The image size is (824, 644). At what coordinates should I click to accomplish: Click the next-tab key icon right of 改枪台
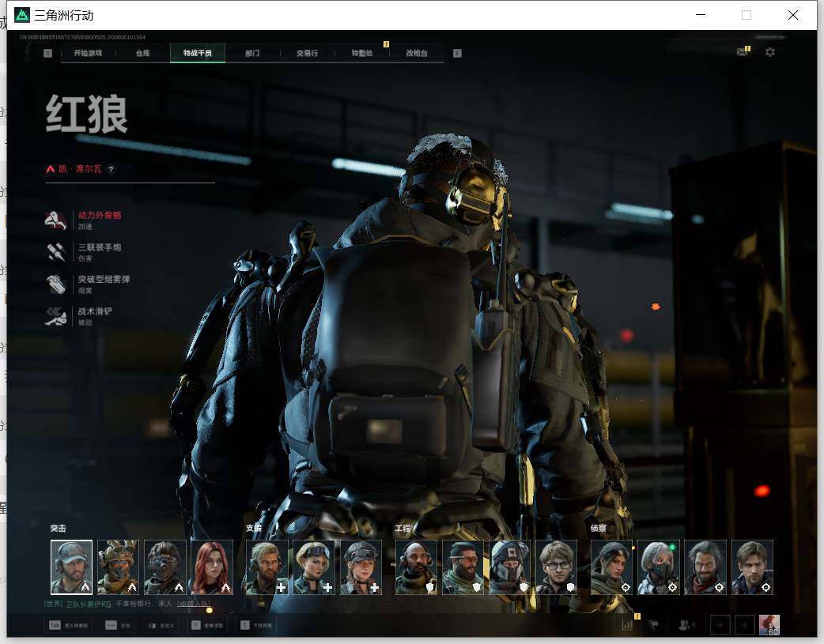(x=457, y=53)
